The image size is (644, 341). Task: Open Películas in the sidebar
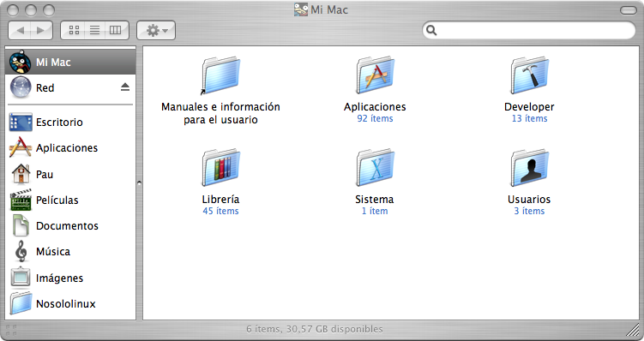[x=70, y=200]
